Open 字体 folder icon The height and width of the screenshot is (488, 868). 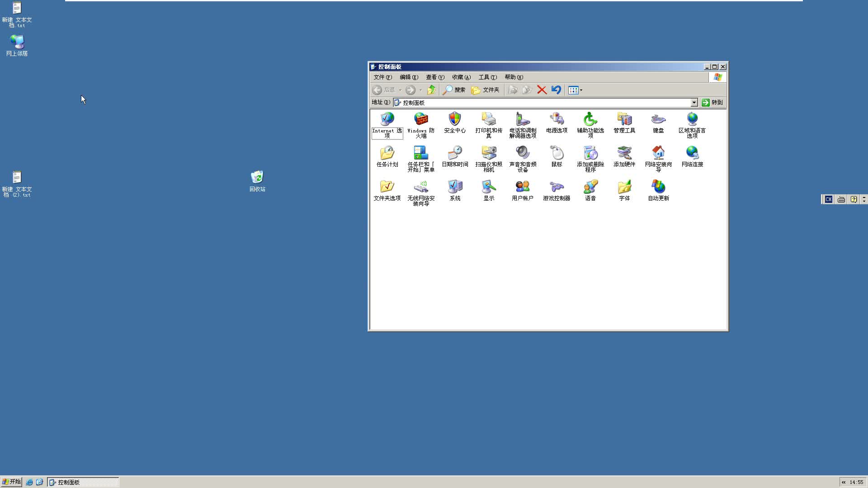click(x=624, y=190)
